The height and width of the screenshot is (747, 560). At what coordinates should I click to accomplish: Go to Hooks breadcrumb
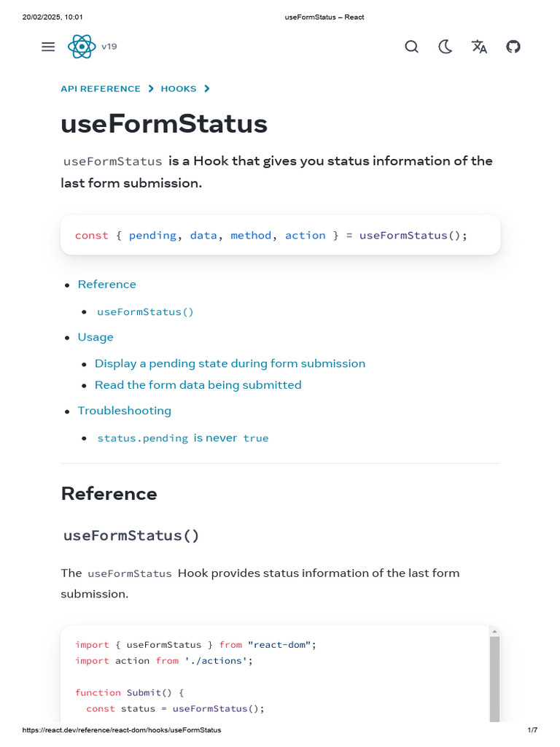tap(179, 89)
